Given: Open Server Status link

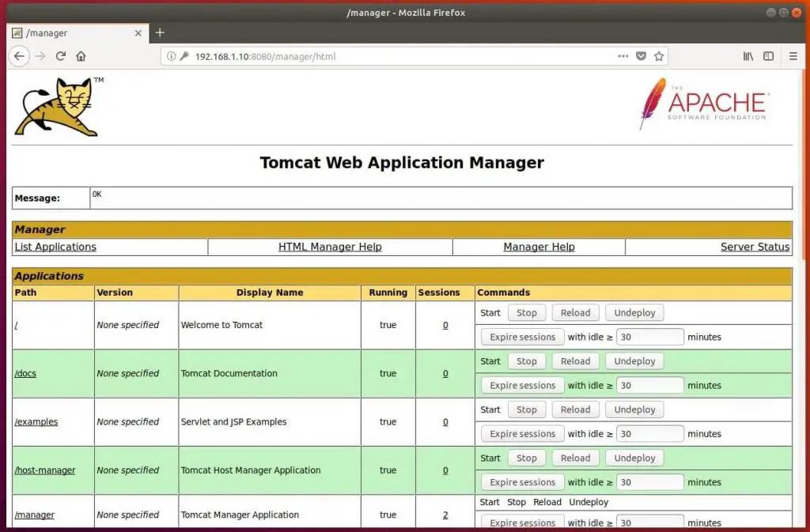Looking at the screenshot, I should [x=755, y=247].
